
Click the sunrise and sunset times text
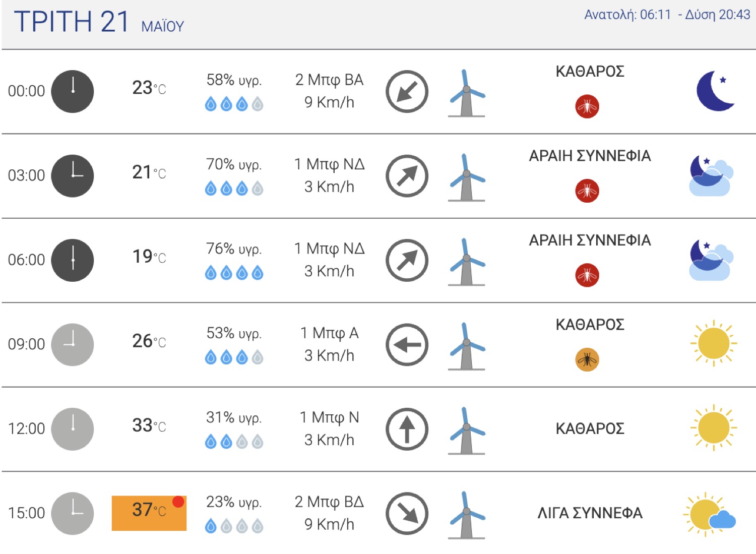click(x=667, y=15)
